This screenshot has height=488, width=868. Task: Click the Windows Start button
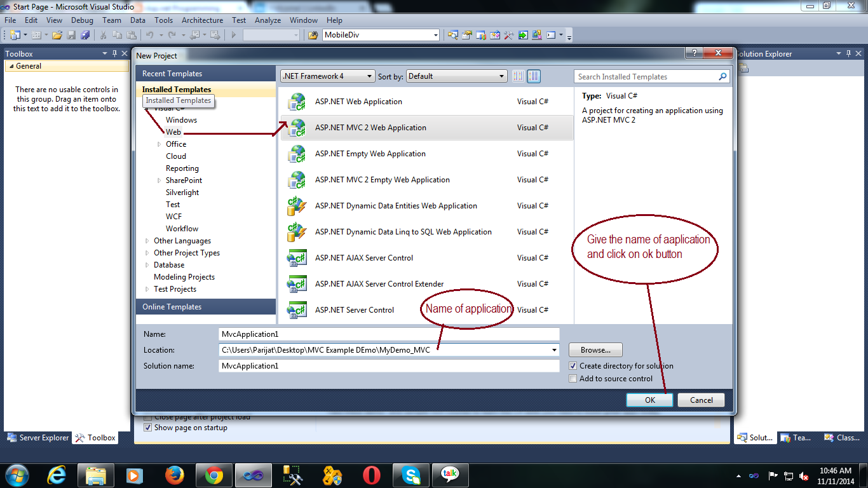pos(17,475)
